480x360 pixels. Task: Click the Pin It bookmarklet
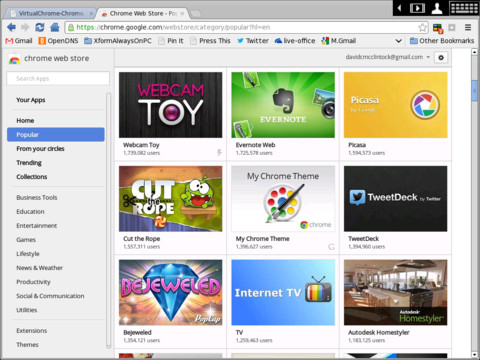[x=171, y=41]
